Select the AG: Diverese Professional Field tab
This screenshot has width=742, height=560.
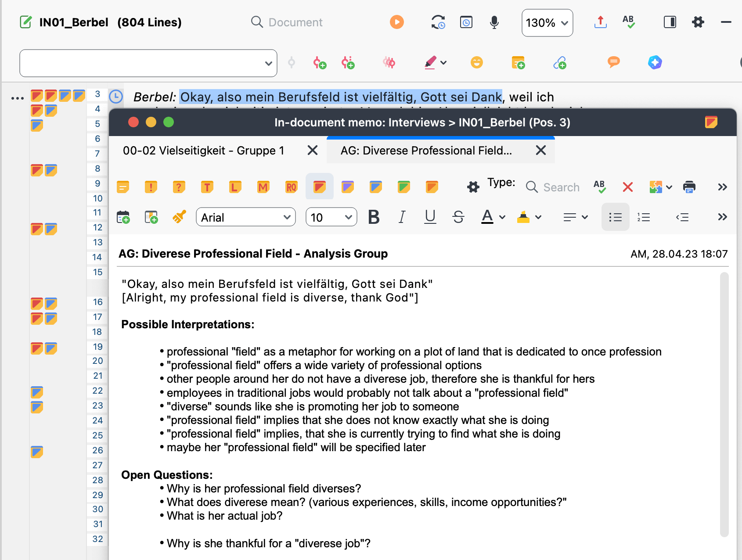(426, 150)
